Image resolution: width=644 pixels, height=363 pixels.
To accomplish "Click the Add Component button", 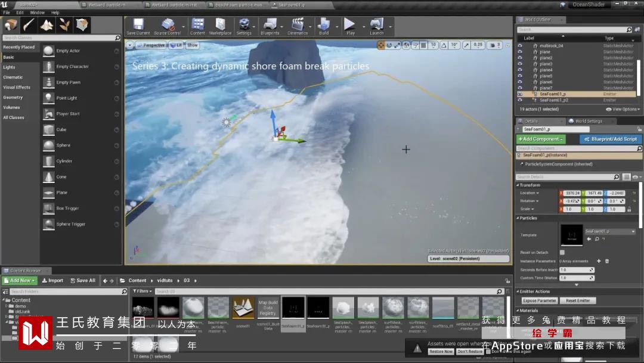I will tap(540, 139).
